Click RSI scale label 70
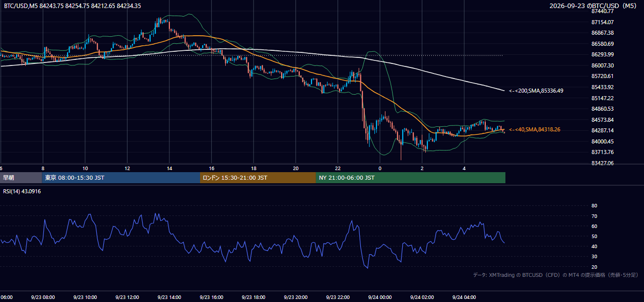Image resolution: width=644 pixels, height=302 pixels. coord(594,216)
